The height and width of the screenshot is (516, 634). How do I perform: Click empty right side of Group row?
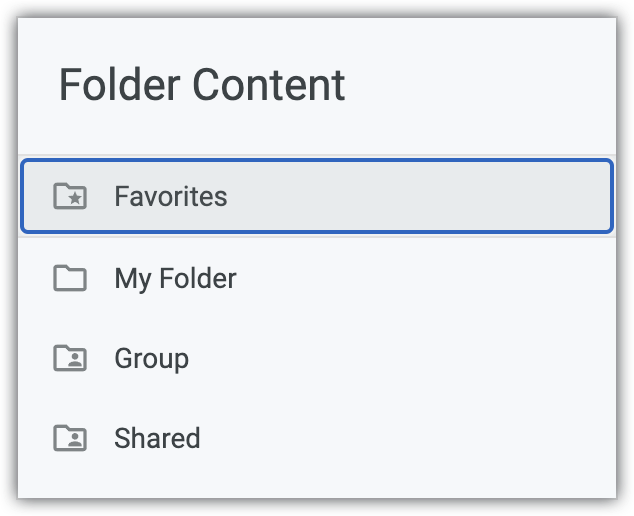tap(450, 358)
